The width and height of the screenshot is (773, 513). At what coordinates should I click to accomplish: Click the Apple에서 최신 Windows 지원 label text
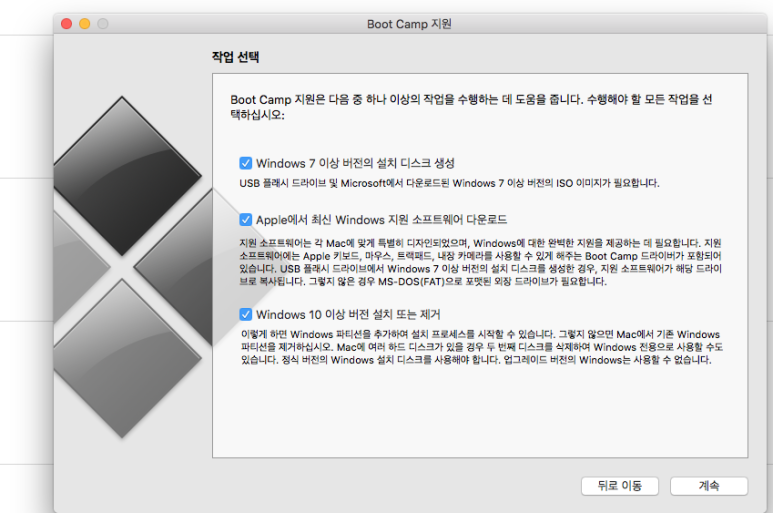381,219
